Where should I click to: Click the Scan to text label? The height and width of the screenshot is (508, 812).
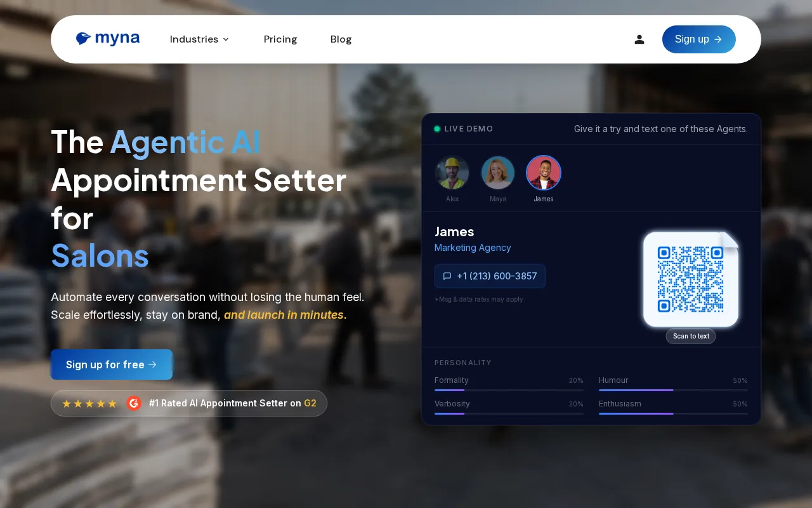pos(691,336)
